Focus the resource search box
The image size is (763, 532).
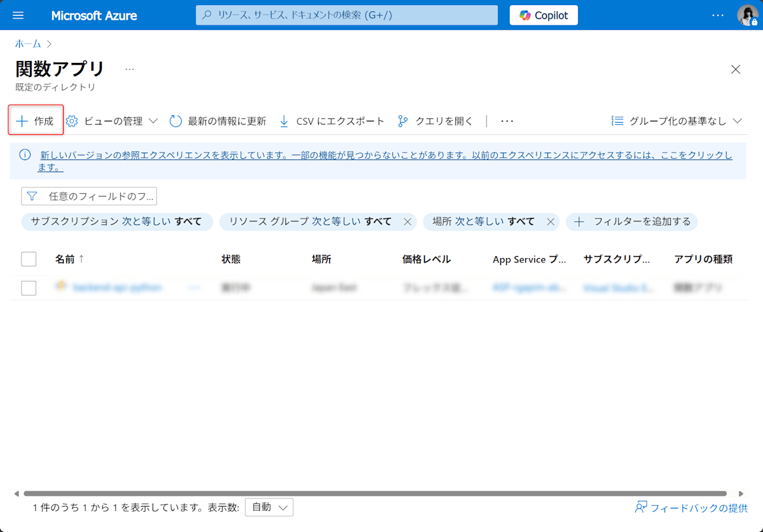point(347,15)
